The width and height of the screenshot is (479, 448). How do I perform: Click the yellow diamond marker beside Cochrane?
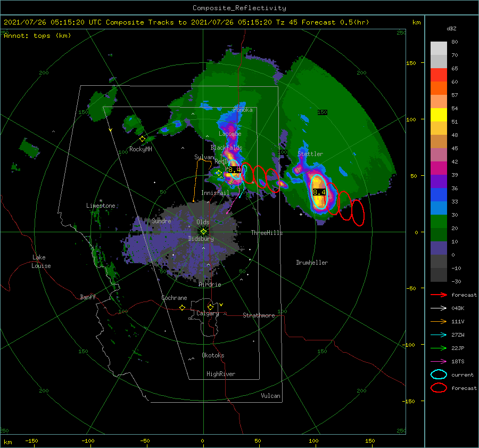tap(183, 308)
